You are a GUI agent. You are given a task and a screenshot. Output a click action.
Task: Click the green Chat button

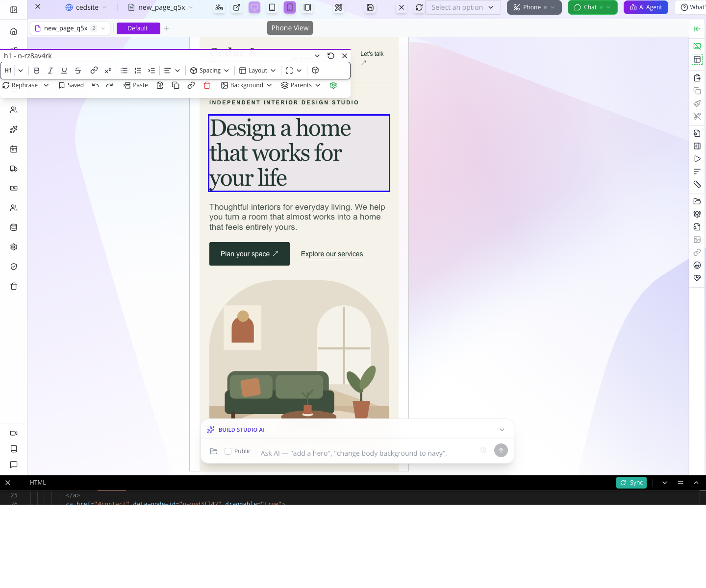pos(592,7)
